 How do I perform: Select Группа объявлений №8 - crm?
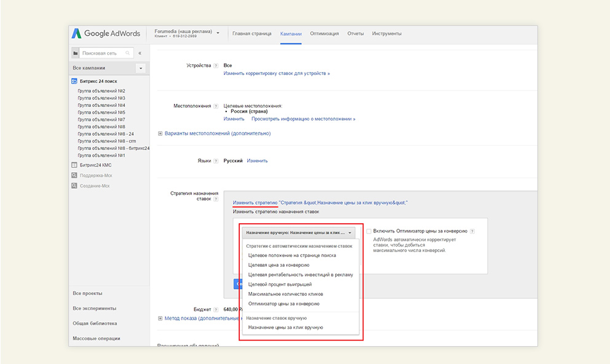click(x=107, y=141)
